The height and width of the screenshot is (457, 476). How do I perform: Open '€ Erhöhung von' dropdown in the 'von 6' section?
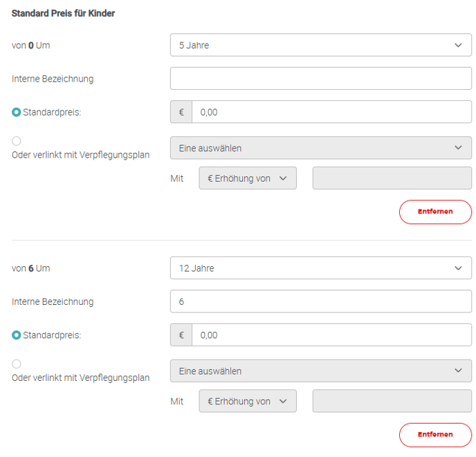coord(247,402)
